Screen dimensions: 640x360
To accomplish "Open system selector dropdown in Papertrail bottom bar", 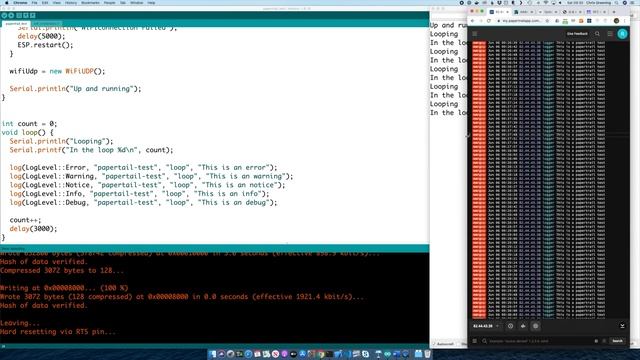I will pyautogui.click(x=486, y=326).
